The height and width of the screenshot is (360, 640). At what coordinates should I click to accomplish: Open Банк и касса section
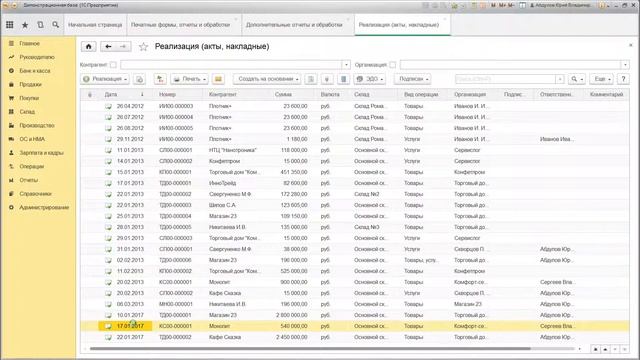(35, 71)
